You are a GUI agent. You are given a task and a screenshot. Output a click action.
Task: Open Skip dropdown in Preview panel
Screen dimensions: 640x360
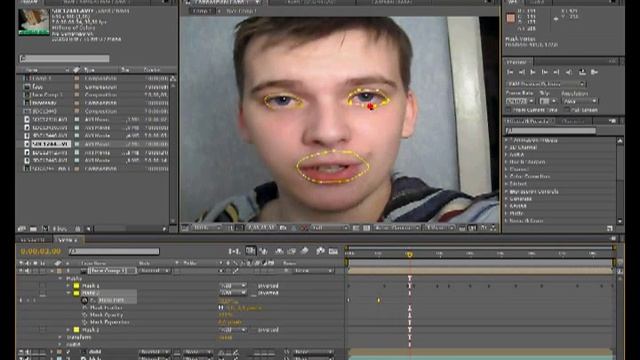(548, 101)
